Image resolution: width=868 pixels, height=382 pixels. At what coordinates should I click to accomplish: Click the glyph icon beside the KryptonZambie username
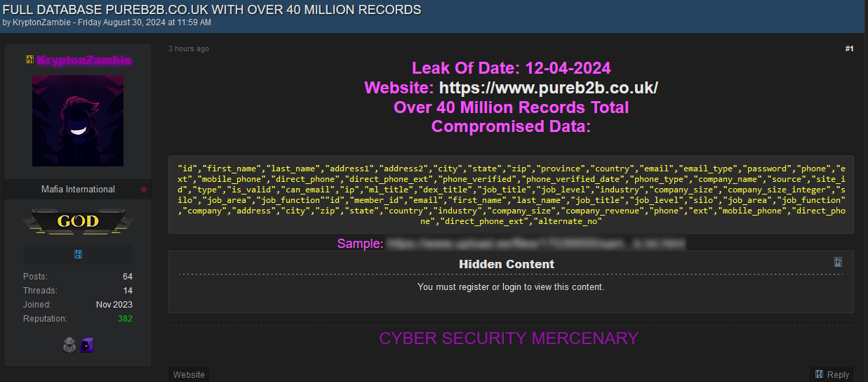point(29,60)
